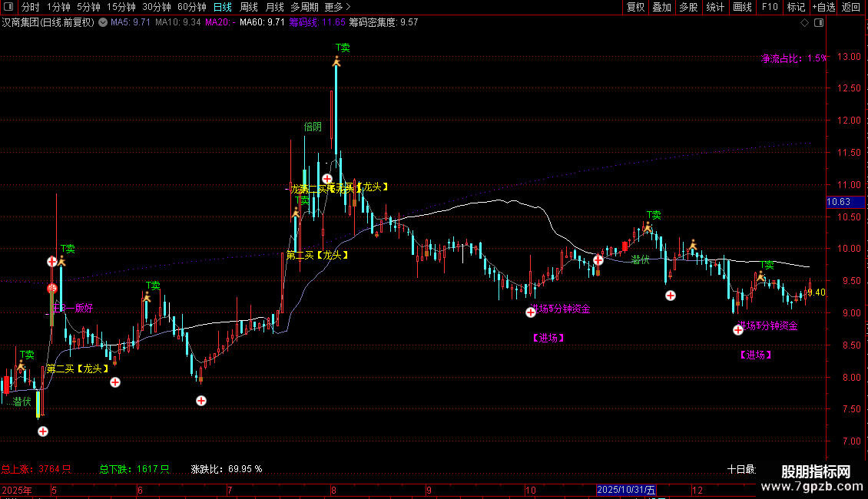Click the MA60: 9.71 indicator label
Viewport: 868px width, 499px height.
click(262, 23)
